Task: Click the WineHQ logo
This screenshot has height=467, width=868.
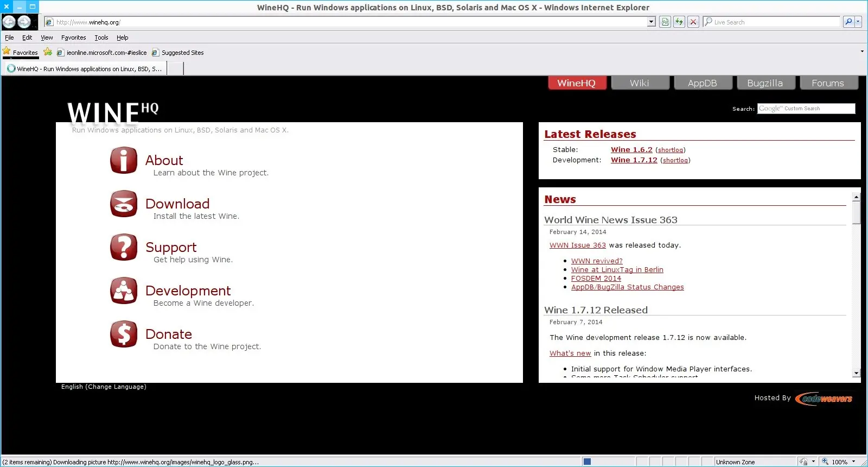Action: coord(113,113)
